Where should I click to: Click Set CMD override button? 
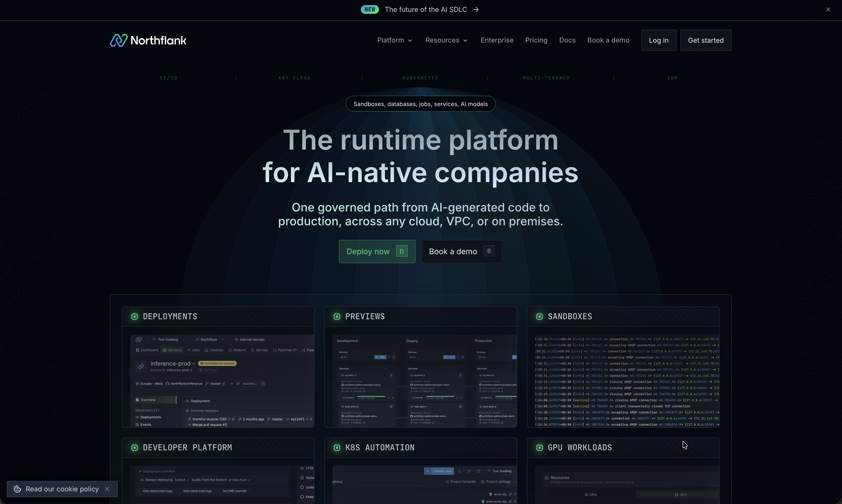234,491
